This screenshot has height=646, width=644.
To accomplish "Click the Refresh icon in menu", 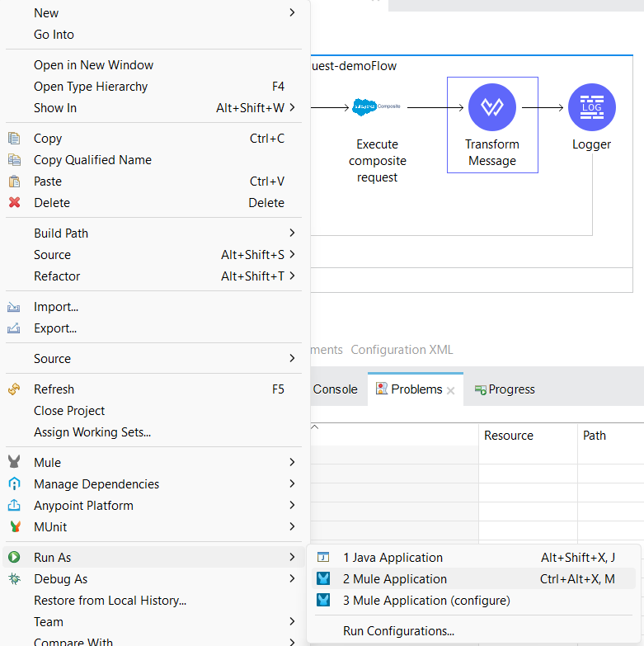I will [14, 389].
